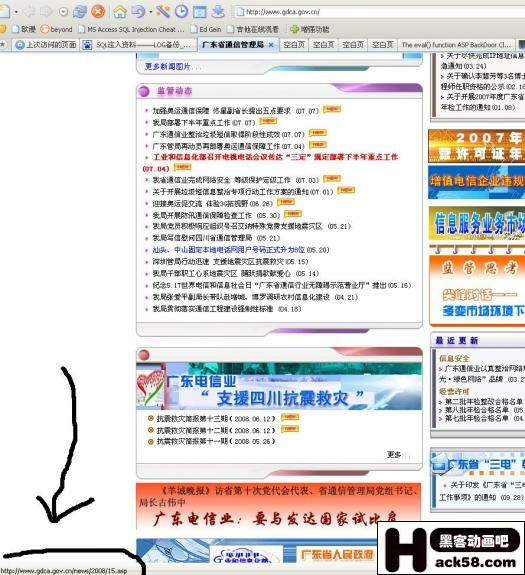Click the window layout toolbar icon

coord(200,12)
